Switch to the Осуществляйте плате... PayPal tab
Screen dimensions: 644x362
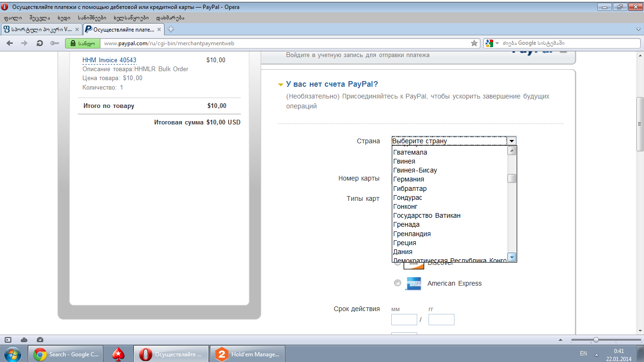[x=124, y=29]
